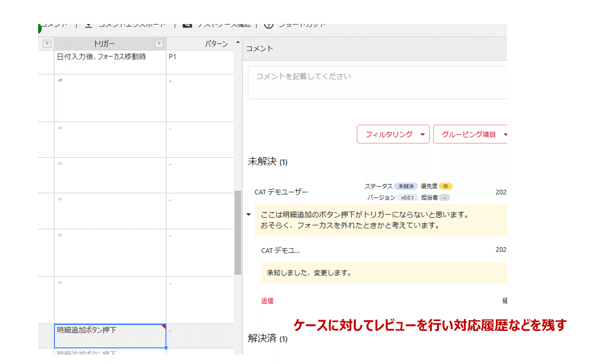Click the 返信 reply link
Image resolution: width=590 pixels, height=364 pixels.
267,301
